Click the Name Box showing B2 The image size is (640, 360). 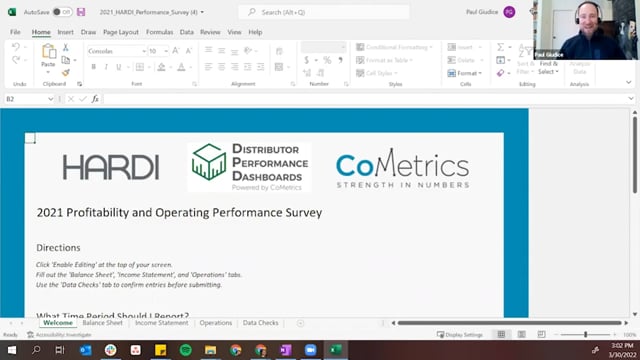pyautogui.click(x=29, y=99)
